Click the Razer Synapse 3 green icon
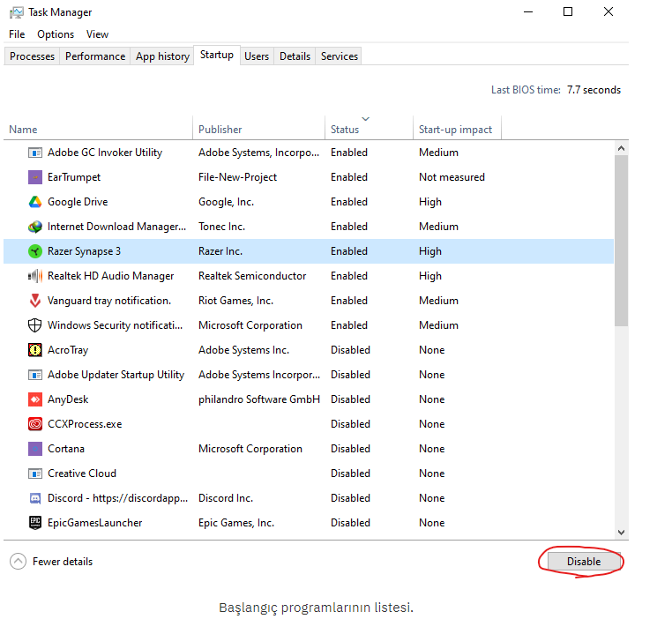Screen dimensions: 672x619 [x=35, y=251]
